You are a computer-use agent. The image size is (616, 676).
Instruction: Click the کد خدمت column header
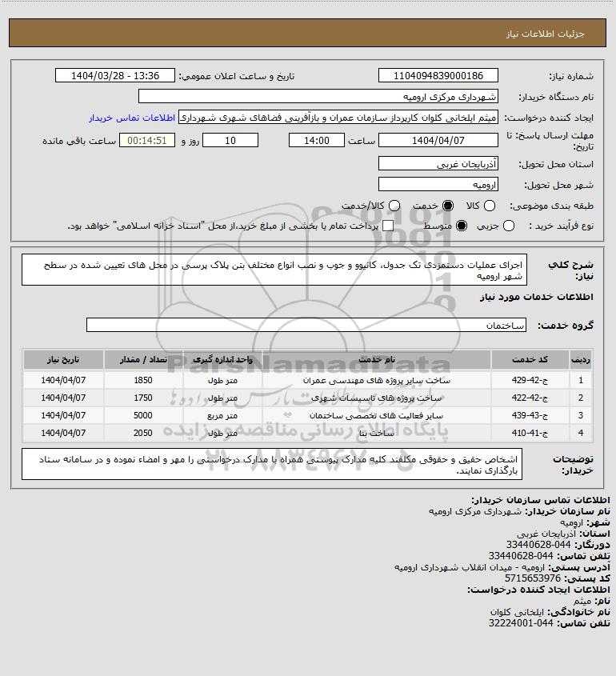[530, 359]
